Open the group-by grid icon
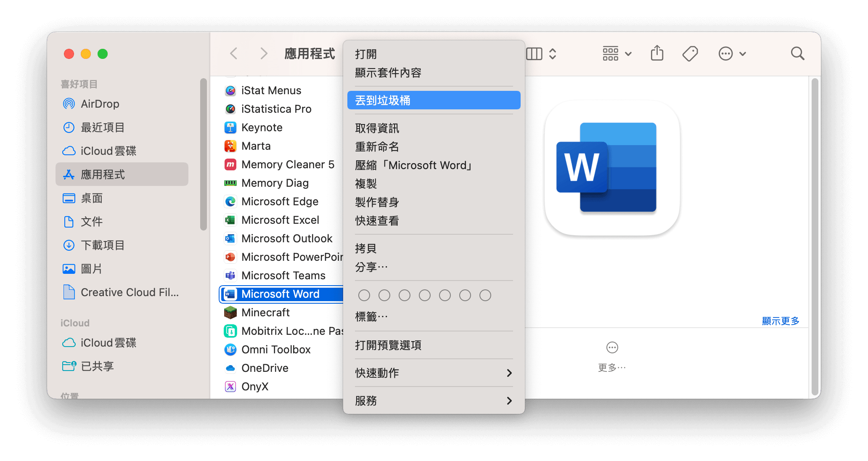 coord(610,54)
